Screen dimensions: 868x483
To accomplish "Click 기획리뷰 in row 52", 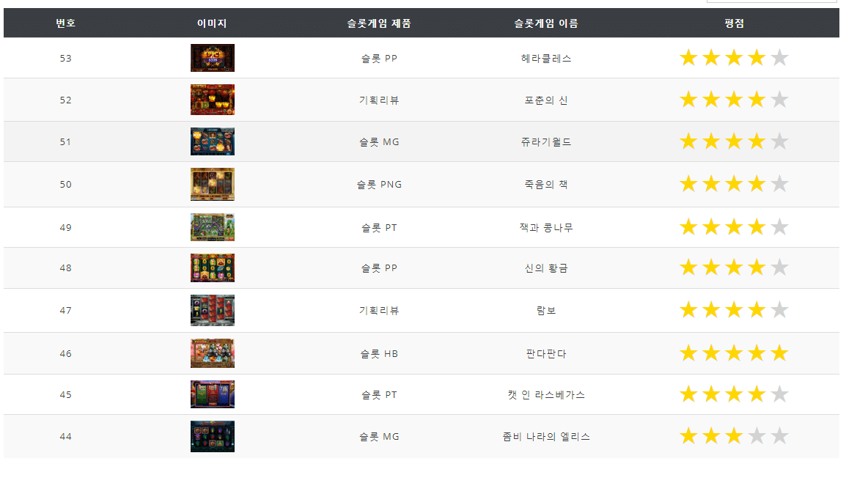I will pyautogui.click(x=379, y=100).
